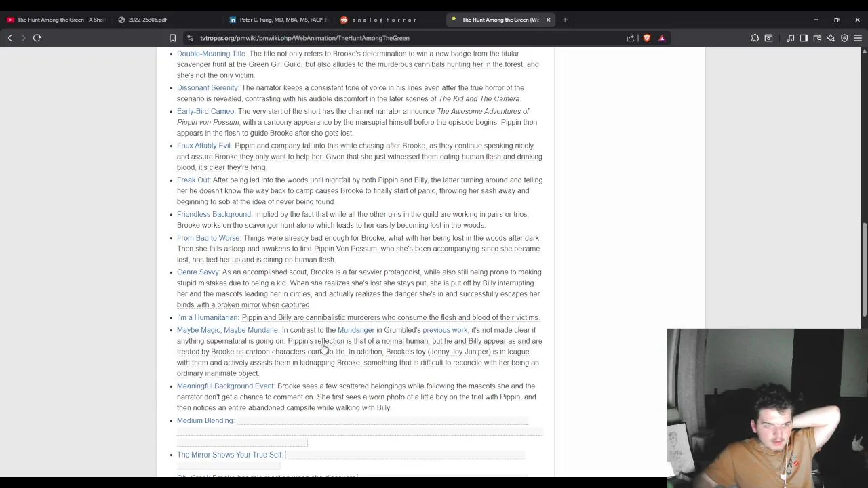Viewport: 868px width, 488px height.
Task: Open the Double-Meaning Title trope link
Action: tap(212, 54)
